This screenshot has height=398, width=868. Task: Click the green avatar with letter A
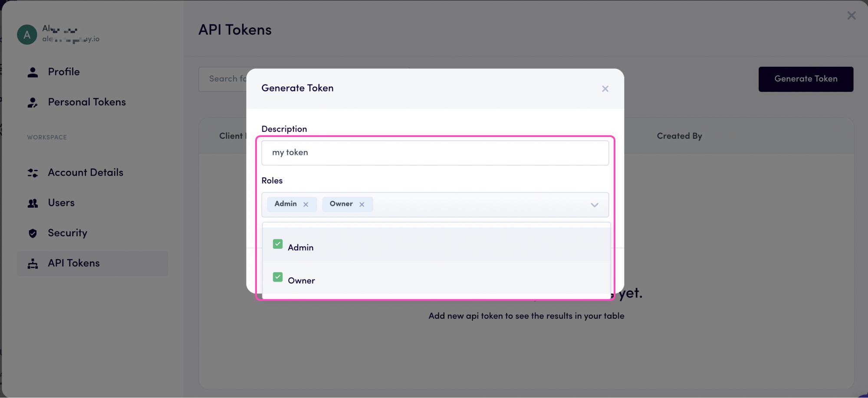point(26,34)
